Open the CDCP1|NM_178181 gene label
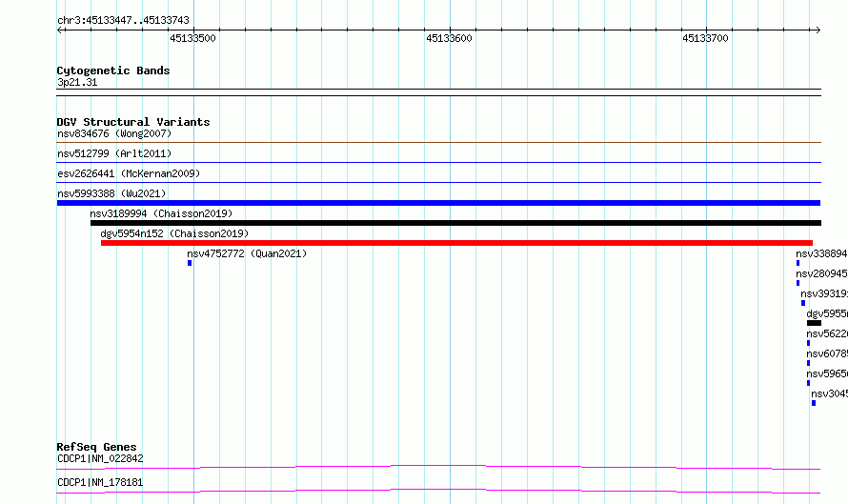The height and width of the screenshot is (504, 848). pos(100,482)
